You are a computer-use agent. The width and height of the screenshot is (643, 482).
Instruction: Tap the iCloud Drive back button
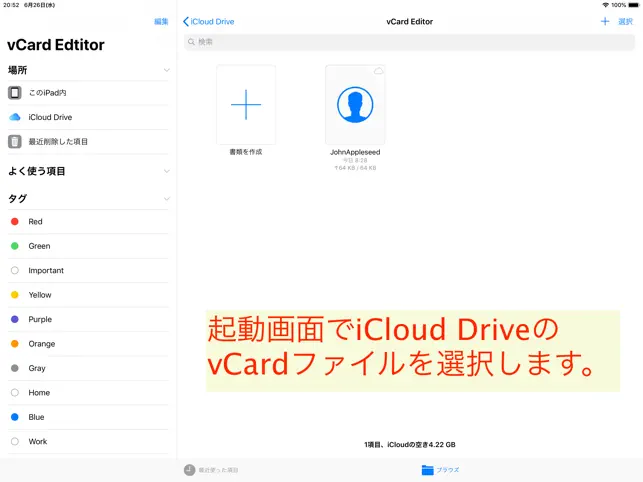208,22
